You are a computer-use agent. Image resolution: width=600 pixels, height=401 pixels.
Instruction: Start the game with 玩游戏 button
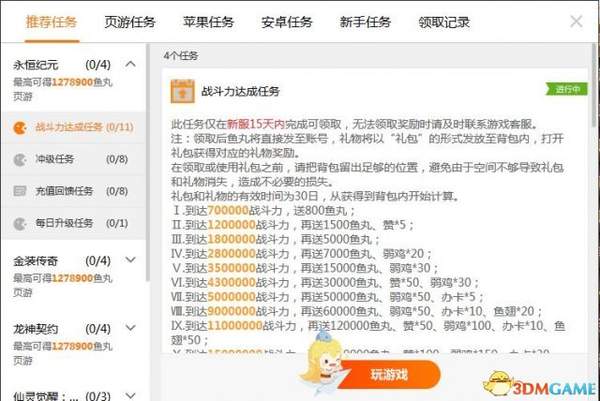(x=389, y=374)
